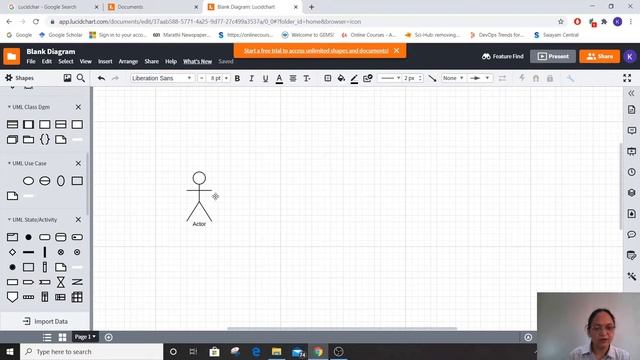Viewport: 640px width, 360px height.
Task: Collapse the UML State/Activity section
Action: (x=9, y=220)
